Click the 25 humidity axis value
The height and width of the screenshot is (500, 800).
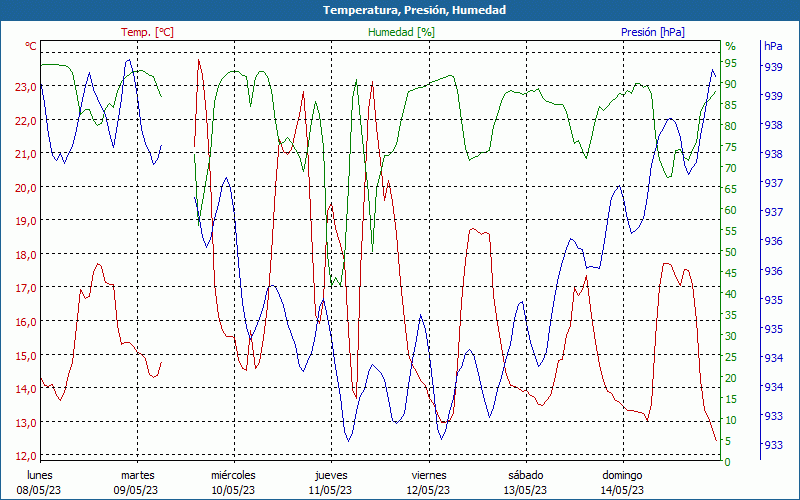(731, 357)
